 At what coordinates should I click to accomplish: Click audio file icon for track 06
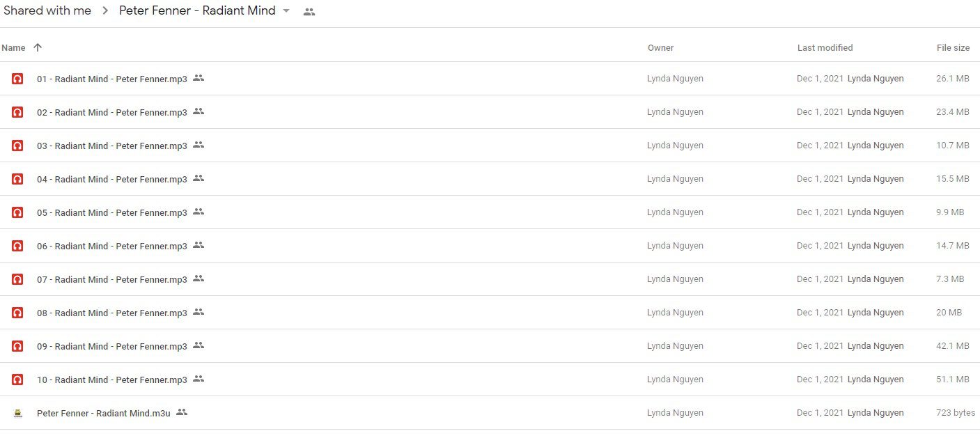[x=17, y=246]
